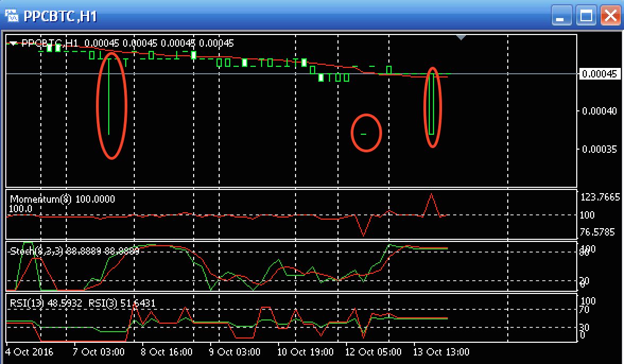Screen dimensions: 624x364
Task: Click the 0.00045 current price label
Action: click(x=600, y=74)
